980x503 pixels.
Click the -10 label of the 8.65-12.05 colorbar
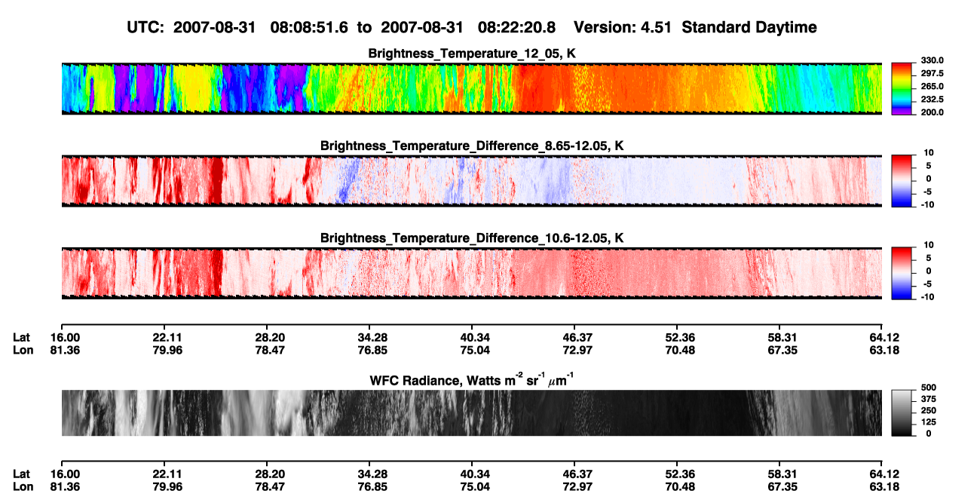[927, 204]
